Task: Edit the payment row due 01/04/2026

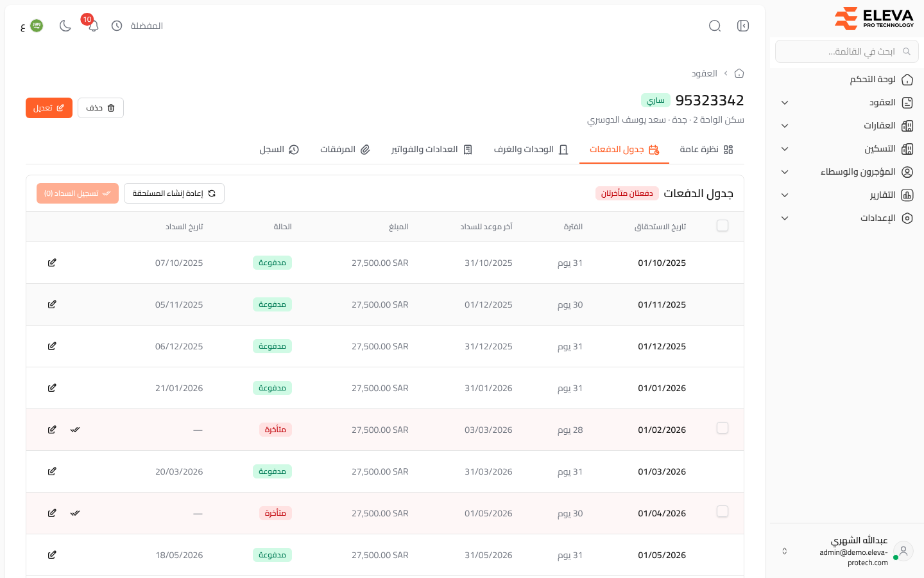Action: (x=52, y=513)
